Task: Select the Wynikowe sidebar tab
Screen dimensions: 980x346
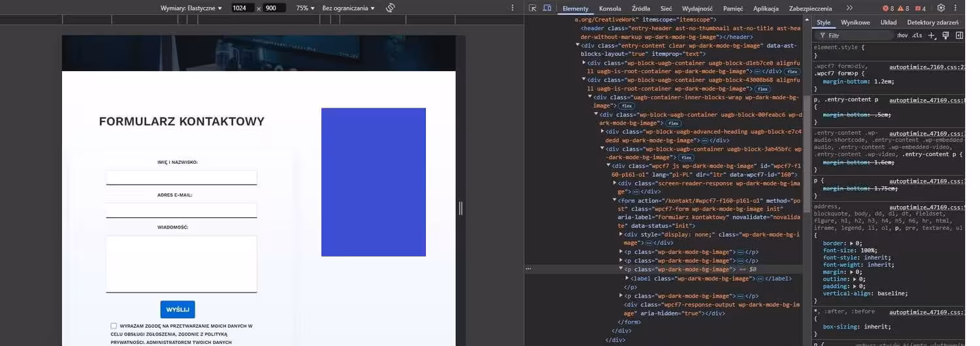Action: [855, 22]
